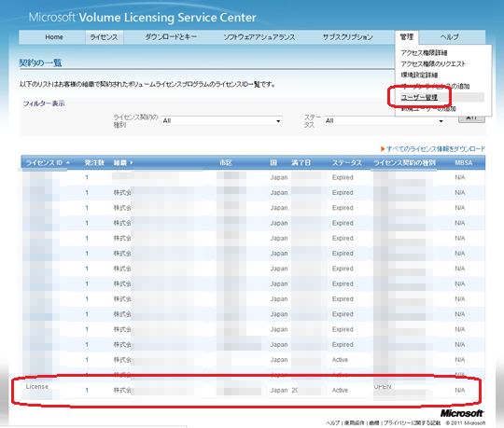Expand the ライセンス契約の種別 dropdown
504x428 pixels.
pyautogui.click(x=221, y=120)
